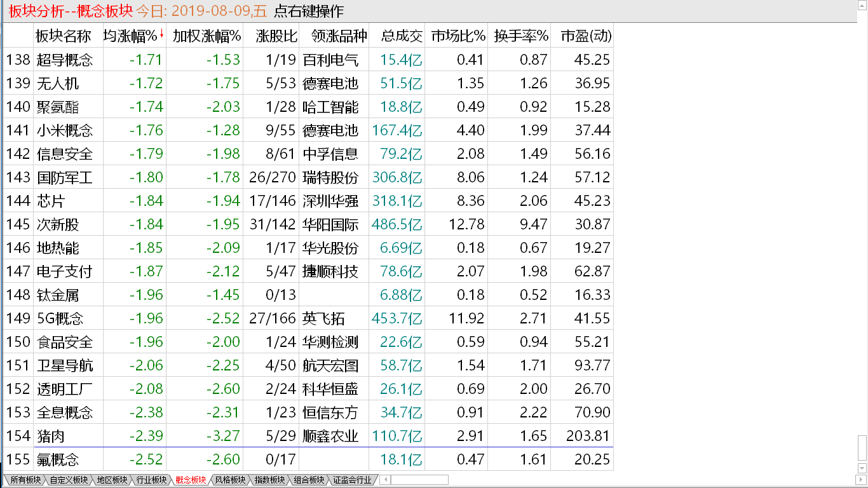The image size is (868, 488).
Task: Click leading stock 英飞拓
Action: (x=323, y=318)
